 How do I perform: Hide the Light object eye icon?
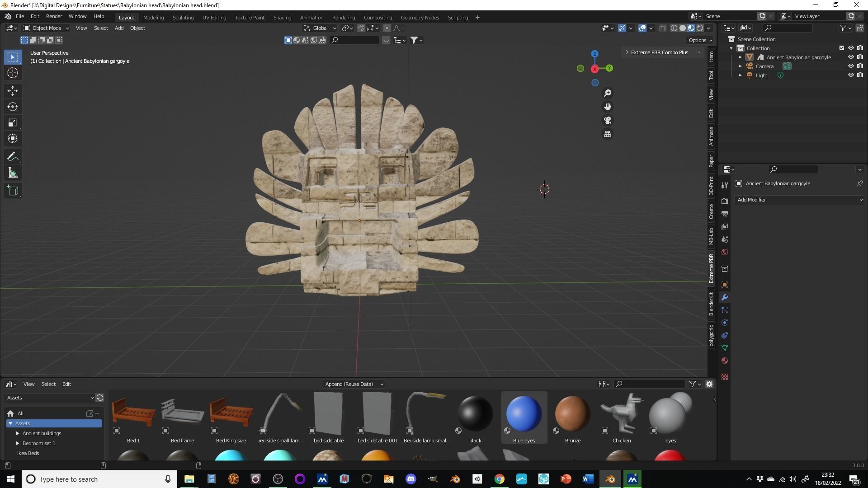(850, 75)
